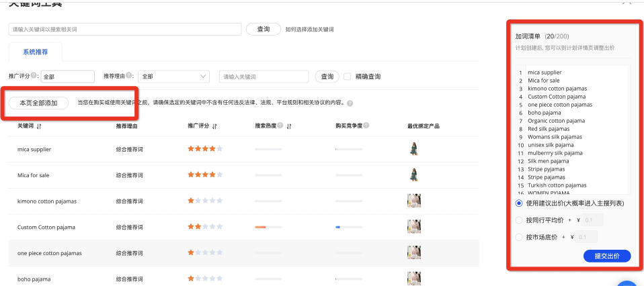644x286 pixels.
Task: Select 使用建议出价 radio option
Action: (518, 203)
